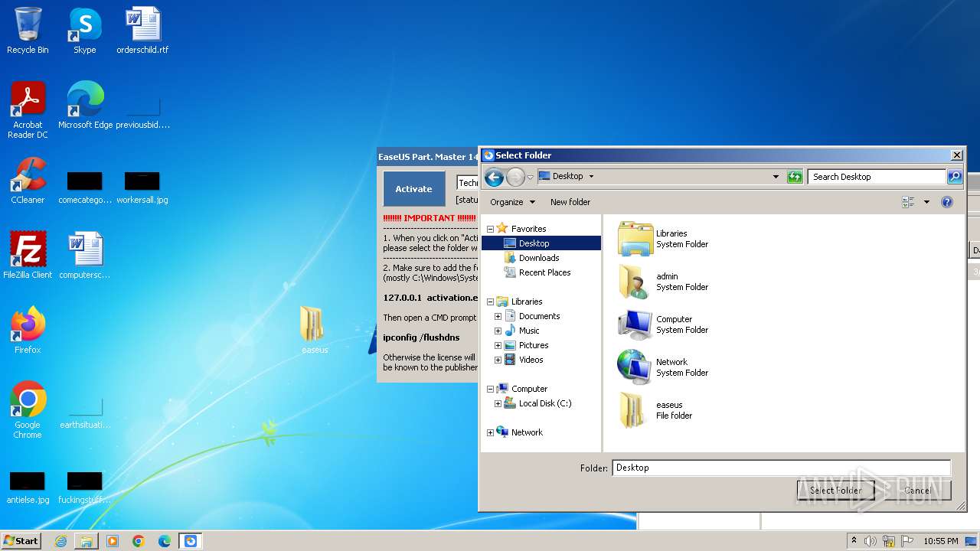Expand the Desktop breadcrumb arrow
This screenshot has width=980, height=551.
pyautogui.click(x=591, y=177)
